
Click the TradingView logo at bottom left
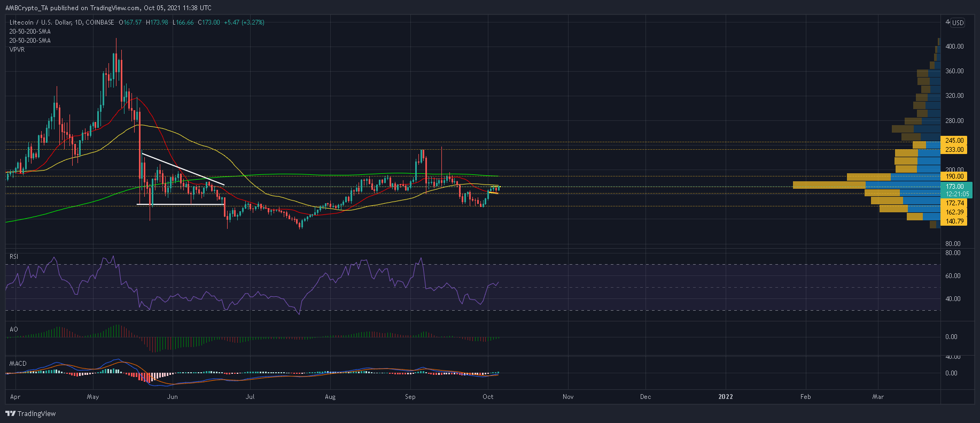(x=30, y=413)
